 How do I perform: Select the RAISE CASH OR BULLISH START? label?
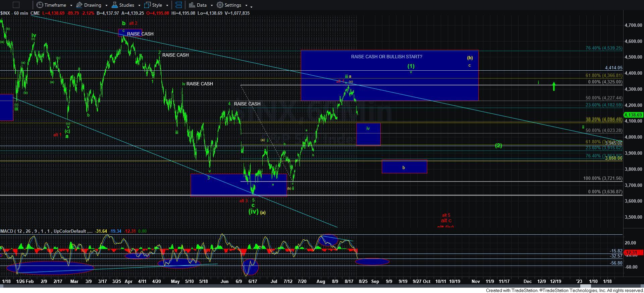coord(386,57)
